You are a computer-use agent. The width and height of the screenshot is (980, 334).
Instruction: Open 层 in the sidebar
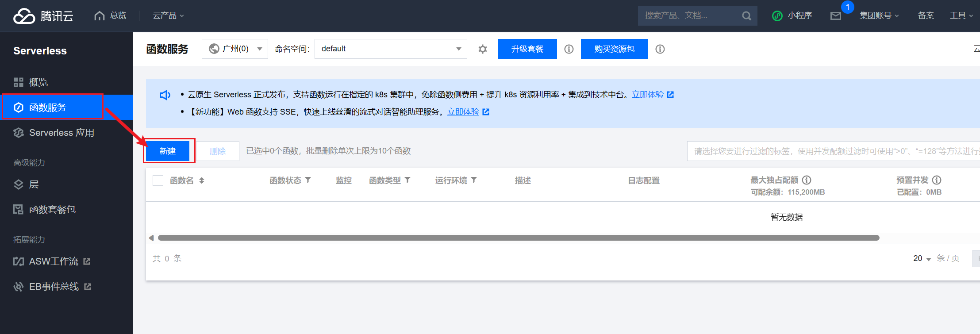click(34, 184)
